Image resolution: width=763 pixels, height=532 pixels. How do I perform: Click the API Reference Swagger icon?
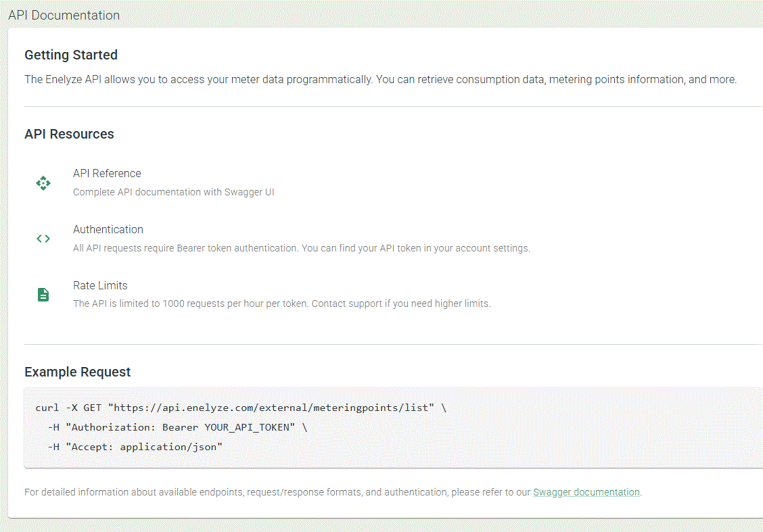(x=43, y=183)
